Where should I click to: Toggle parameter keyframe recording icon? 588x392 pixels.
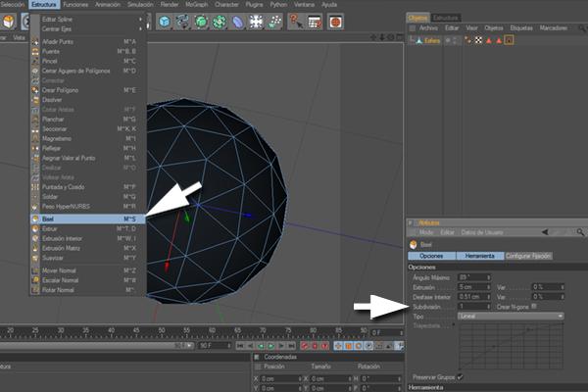[369, 346]
